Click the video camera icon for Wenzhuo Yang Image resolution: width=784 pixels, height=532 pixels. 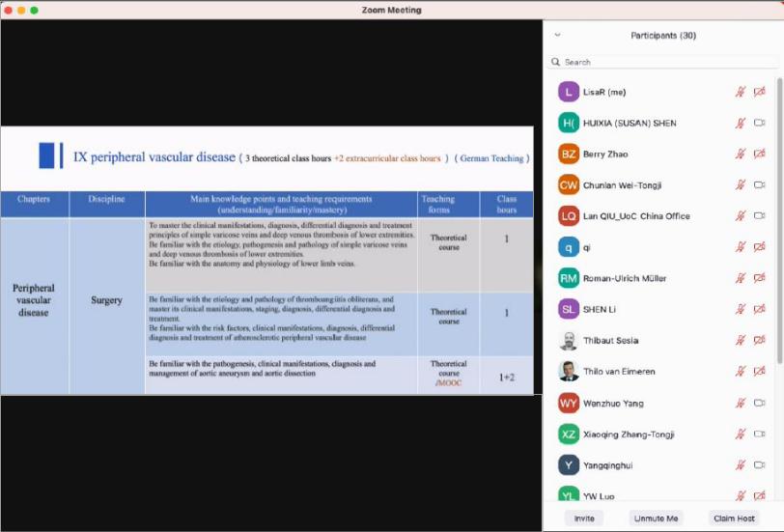(x=760, y=403)
